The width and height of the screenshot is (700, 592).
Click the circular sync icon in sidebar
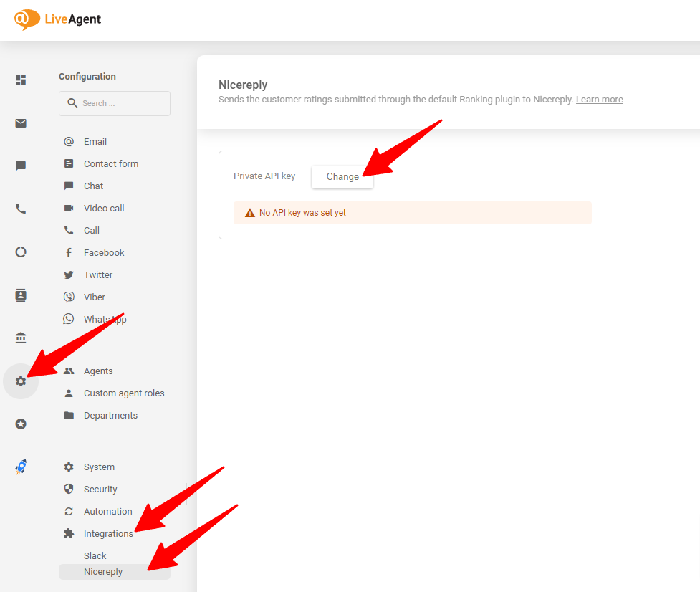point(20,252)
